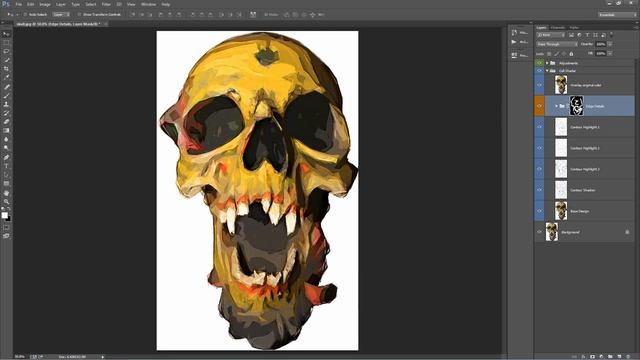Open the Fill slider arrow
The image size is (640, 360).
610,53
